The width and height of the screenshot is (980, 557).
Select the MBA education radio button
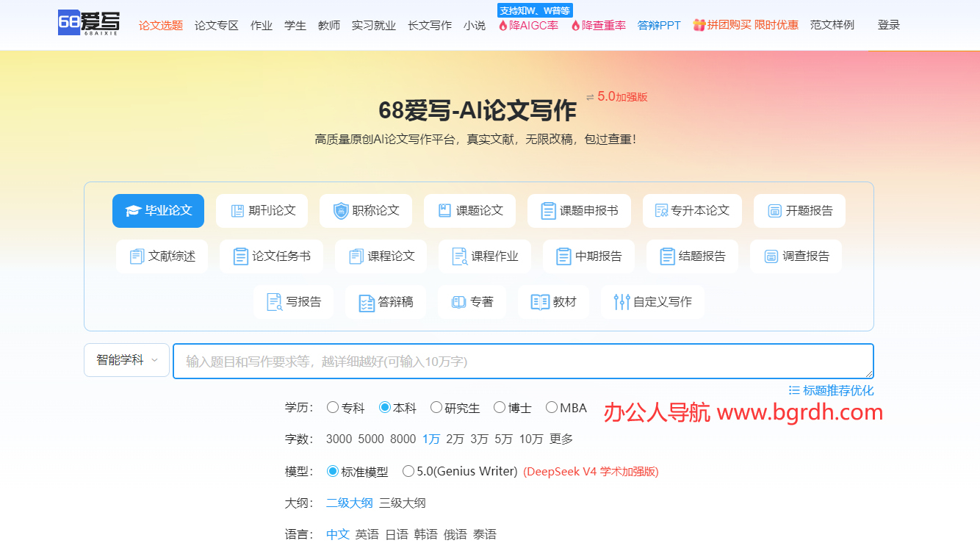pyautogui.click(x=552, y=407)
